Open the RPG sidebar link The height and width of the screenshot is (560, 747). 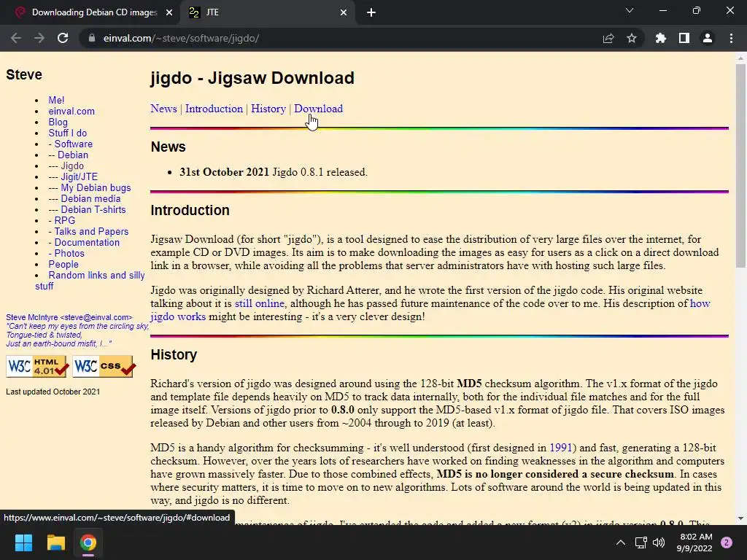(65, 220)
